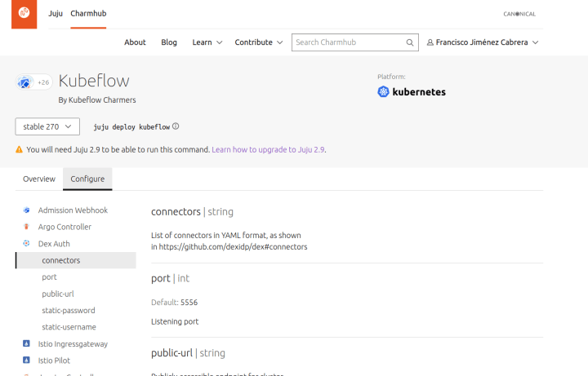Image resolution: width=588 pixels, height=376 pixels.
Task: Click the Istio Pilot icon
Action: click(26, 361)
